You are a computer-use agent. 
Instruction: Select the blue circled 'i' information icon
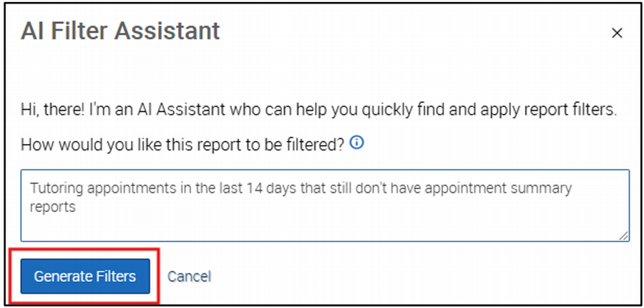coord(356,143)
